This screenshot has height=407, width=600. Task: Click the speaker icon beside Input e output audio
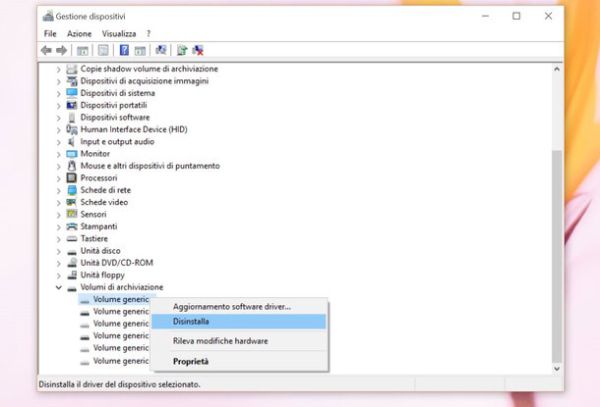coord(72,142)
